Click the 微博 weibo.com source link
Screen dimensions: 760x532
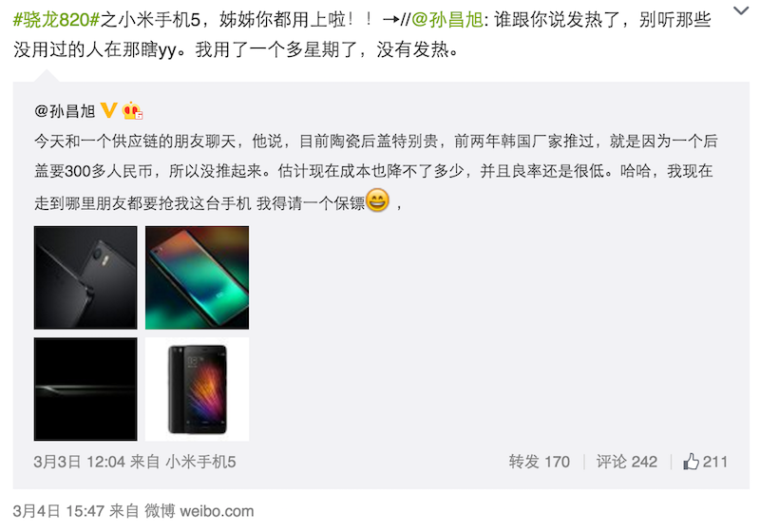point(199,511)
